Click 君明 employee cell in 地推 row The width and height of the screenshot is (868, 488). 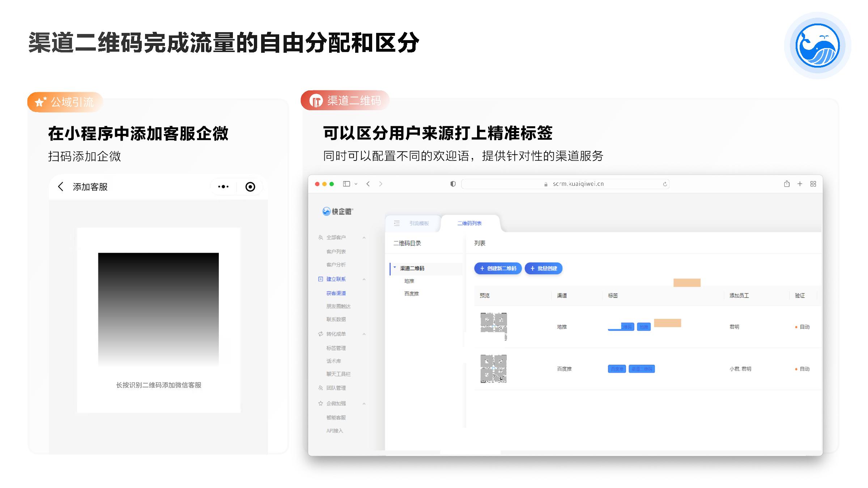[x=734, y=327]
